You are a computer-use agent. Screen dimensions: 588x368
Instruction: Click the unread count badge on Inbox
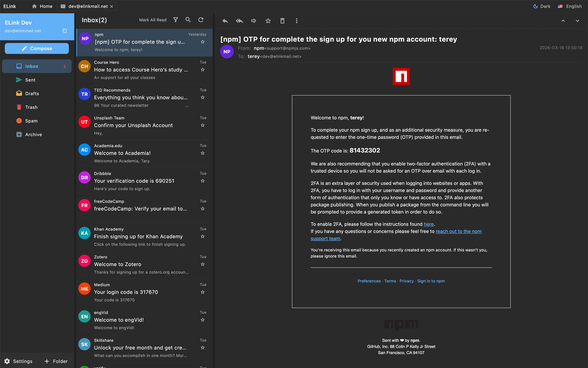[x=65, y=66]
